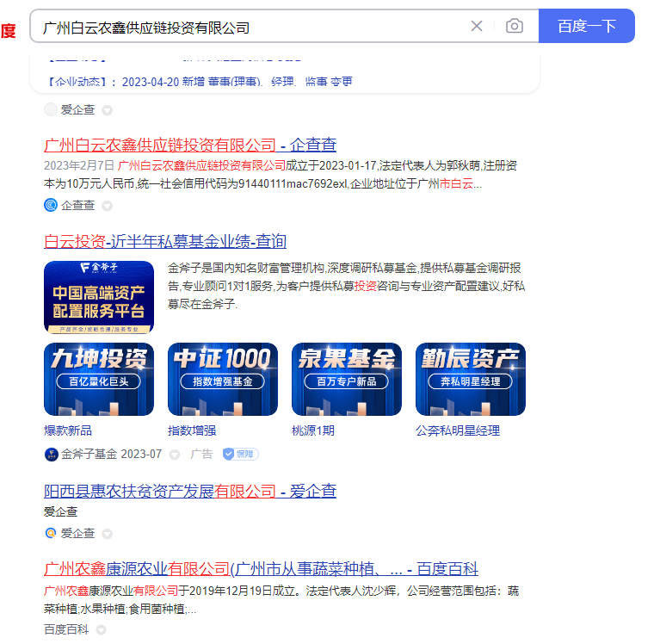Open 勤辰资产 奔私明星经理 image card

(x=470, y=379)
